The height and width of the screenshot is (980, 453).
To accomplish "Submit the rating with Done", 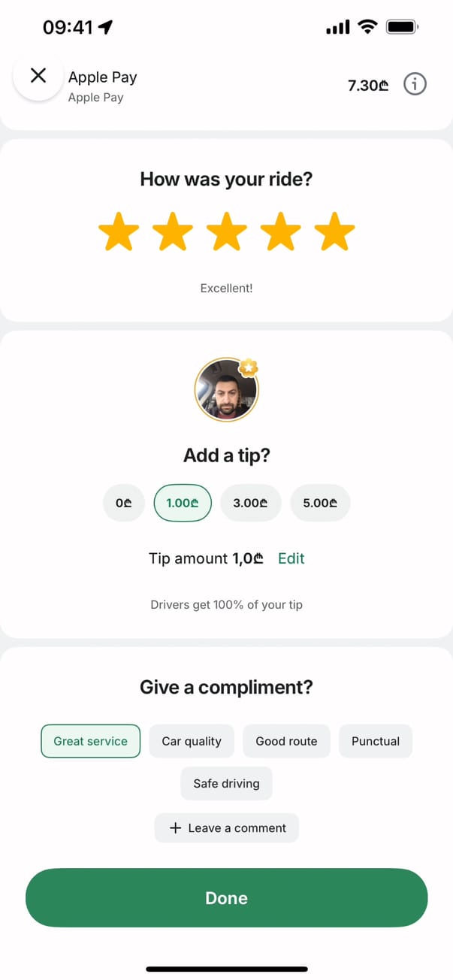I will (x=226, y=898).
